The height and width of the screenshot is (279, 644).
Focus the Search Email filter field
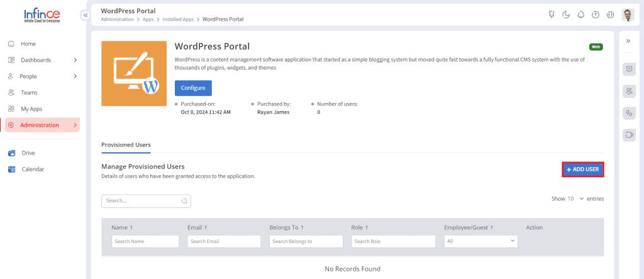click(x=225, y=241)
